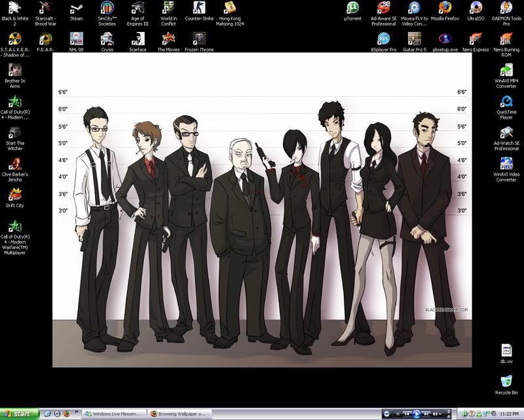Select DAEMON Tools Pro shortcut
This screenshot has height=420, width=524.
pos(506,13)
